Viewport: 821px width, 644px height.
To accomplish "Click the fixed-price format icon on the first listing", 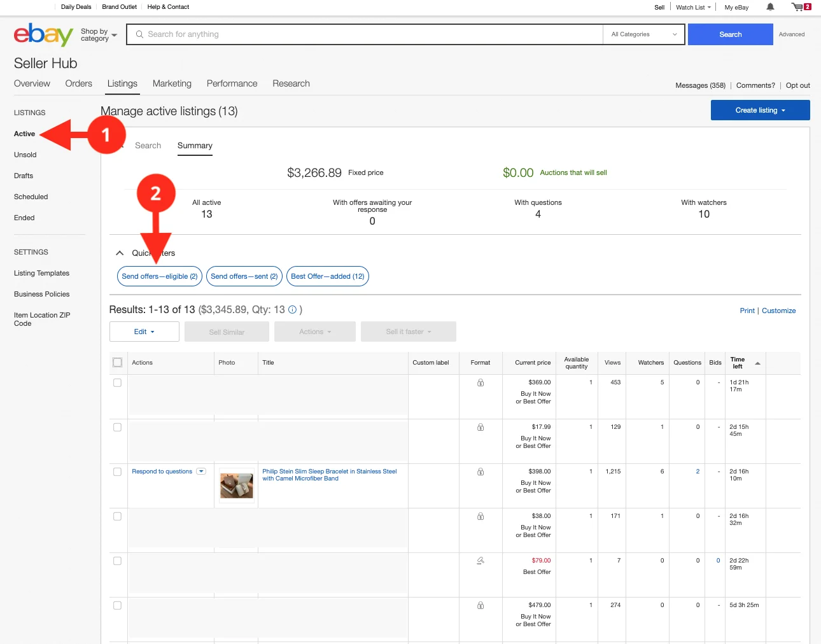I will pos(481,382).
